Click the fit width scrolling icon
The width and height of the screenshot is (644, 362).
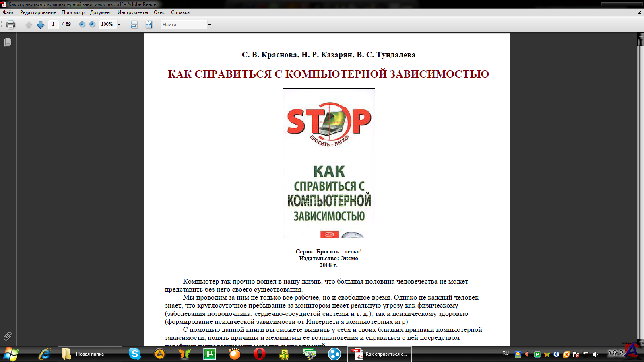tap(134, 25)
